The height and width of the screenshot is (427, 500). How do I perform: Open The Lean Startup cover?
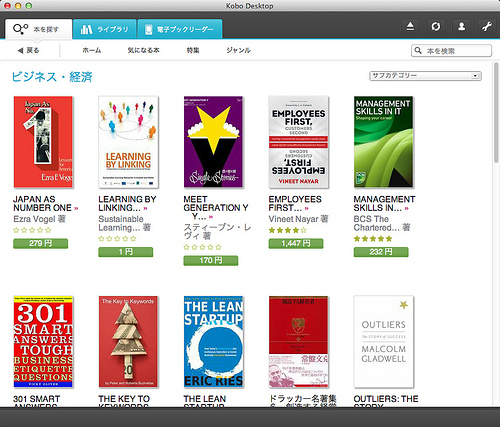coord(213,342)
